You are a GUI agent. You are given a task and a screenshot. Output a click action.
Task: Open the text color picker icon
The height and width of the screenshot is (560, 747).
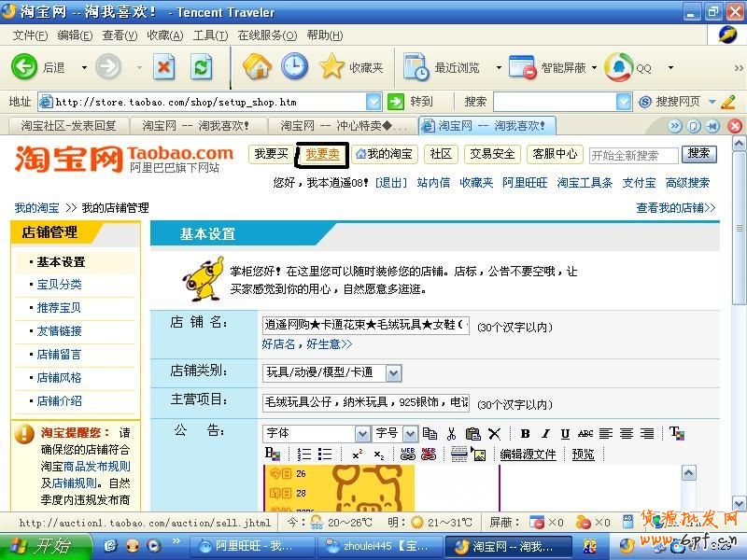[676, 433]
